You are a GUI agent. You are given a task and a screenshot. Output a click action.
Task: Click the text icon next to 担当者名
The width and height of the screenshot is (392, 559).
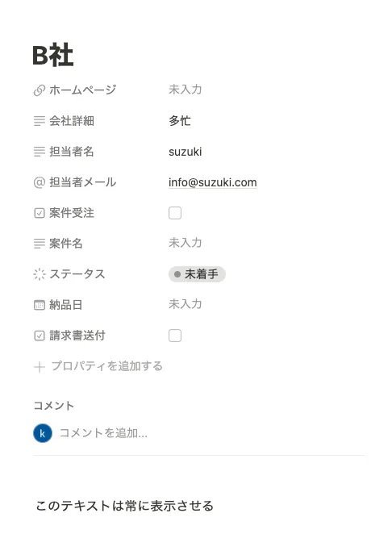40,152
